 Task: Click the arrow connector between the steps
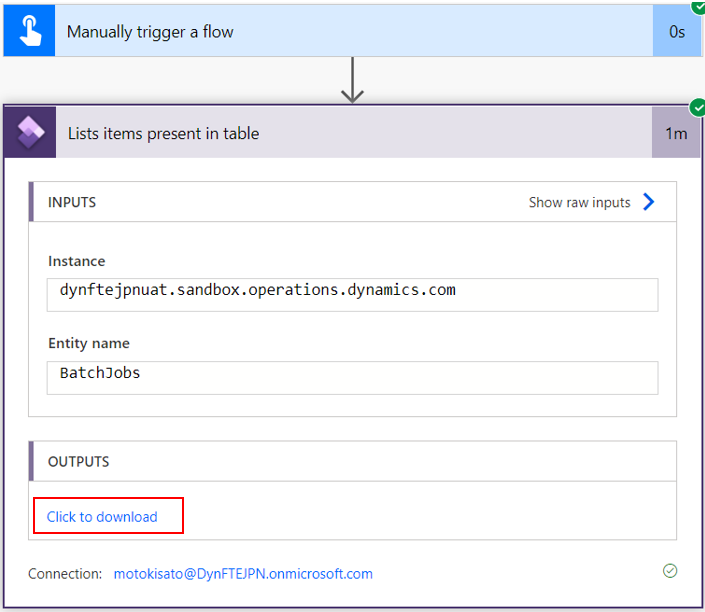point(352,80)
